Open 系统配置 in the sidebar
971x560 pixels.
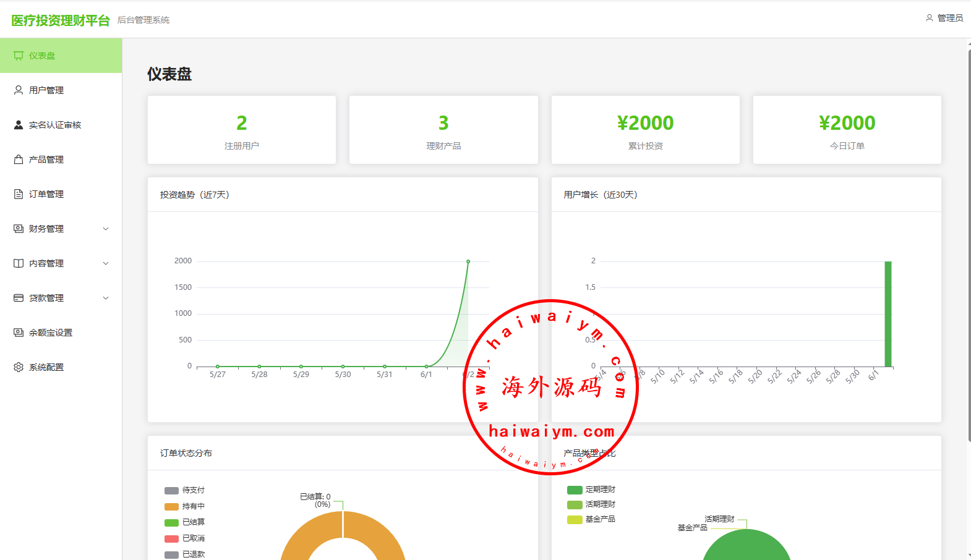pyautogui.click(x=61, y=367)
